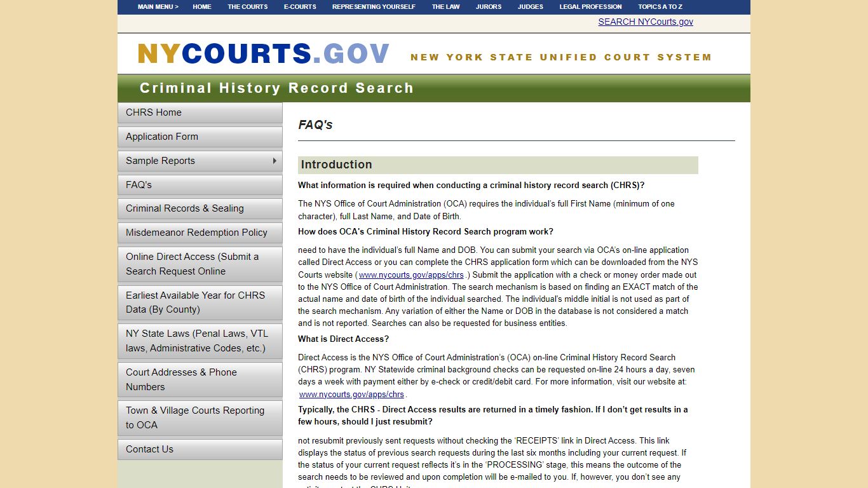Click 'What is Direct Access?' question

343,339
